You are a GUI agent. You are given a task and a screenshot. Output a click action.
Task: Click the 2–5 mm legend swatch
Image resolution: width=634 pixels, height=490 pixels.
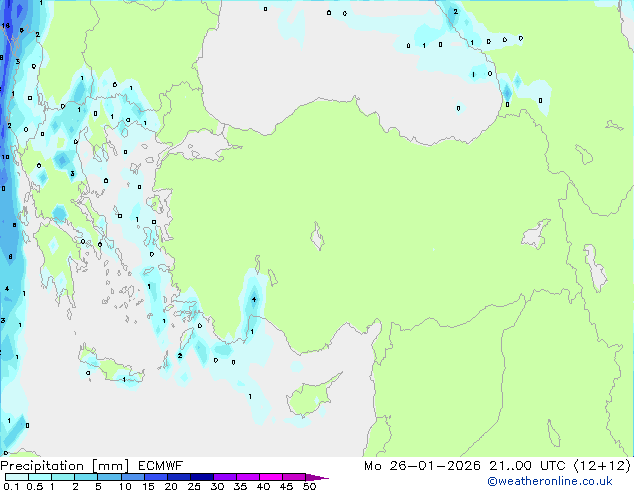(86, 477)
